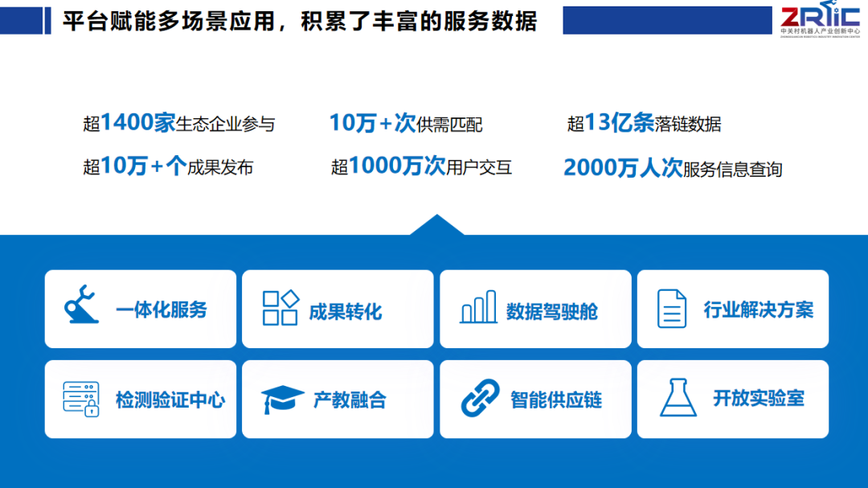
Task: Click the ZRIC logo in top corner
Action: click(818, 21)
